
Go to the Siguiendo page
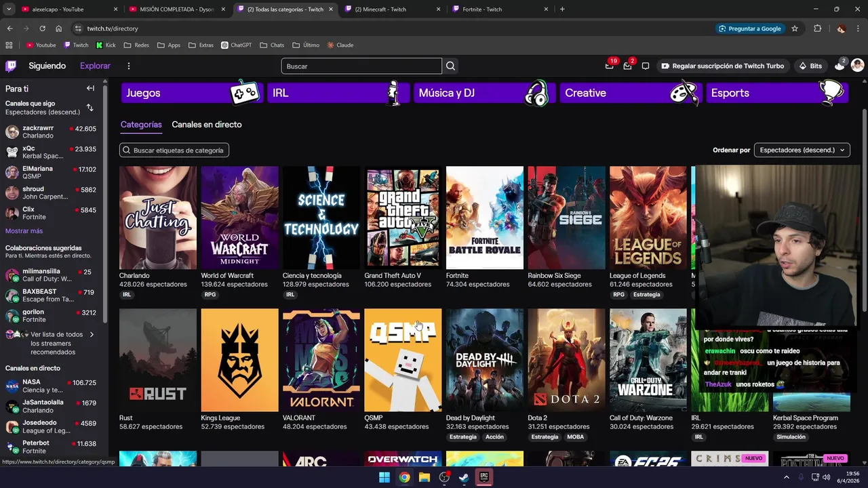47,66
